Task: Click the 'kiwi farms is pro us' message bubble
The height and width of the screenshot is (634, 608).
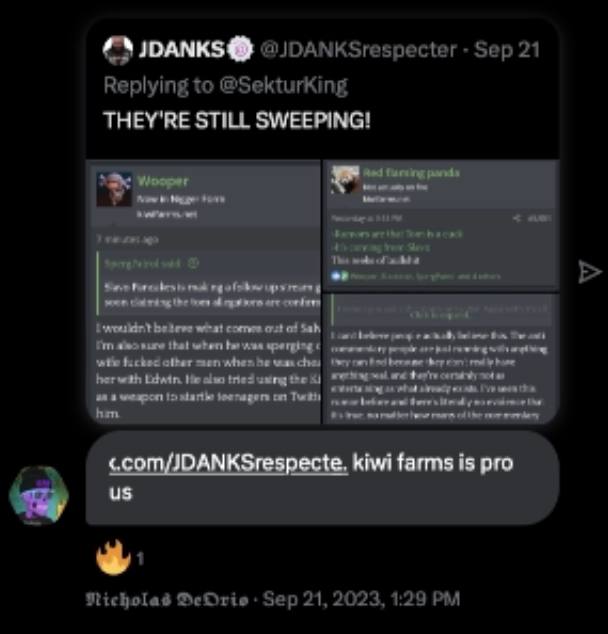Action: tap(323, 478)
